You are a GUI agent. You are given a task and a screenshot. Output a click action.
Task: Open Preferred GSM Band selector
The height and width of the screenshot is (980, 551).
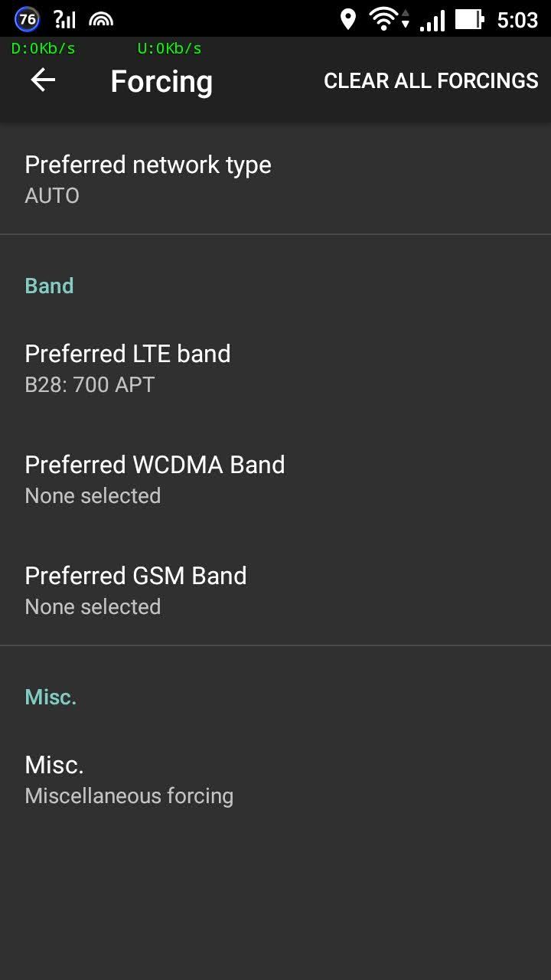coord(275,590)
